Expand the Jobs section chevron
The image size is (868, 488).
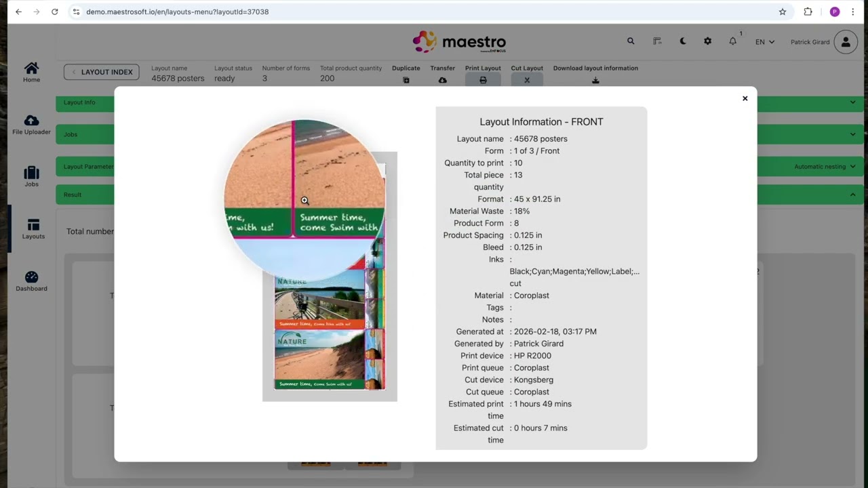[x=852, y=134]
